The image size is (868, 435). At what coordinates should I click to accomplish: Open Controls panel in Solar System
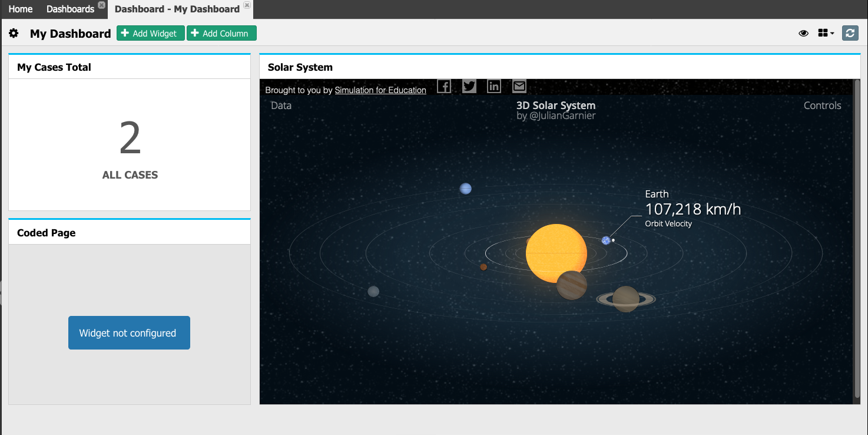click(822, 106)
